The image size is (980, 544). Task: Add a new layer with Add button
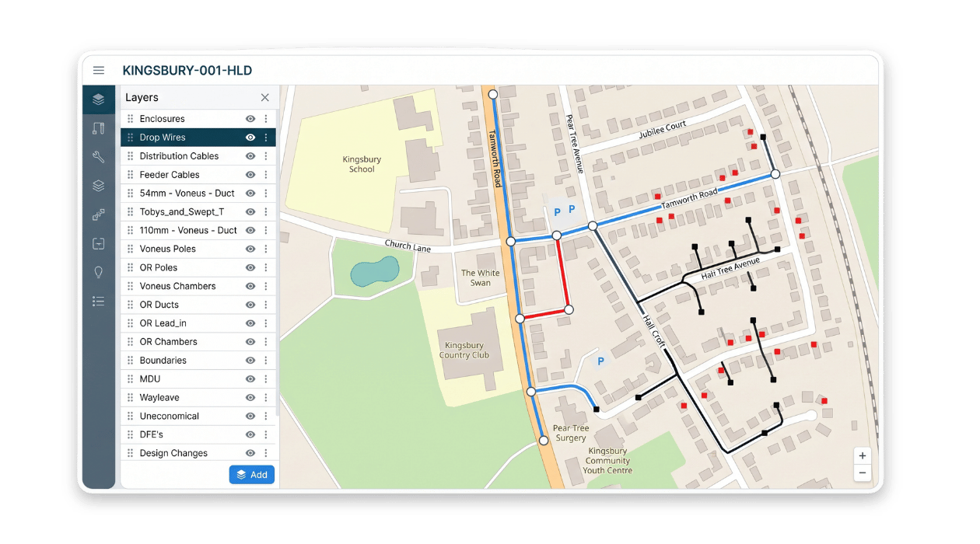252,475
